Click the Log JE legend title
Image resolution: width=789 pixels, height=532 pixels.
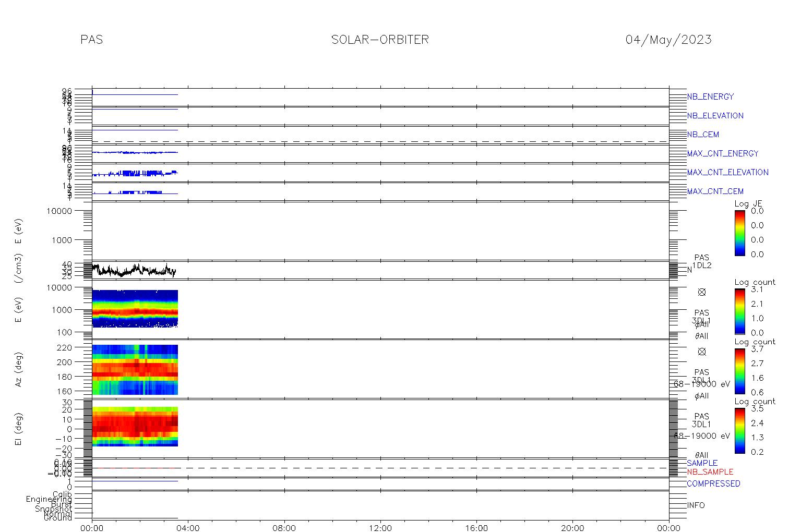coord(748,204)
